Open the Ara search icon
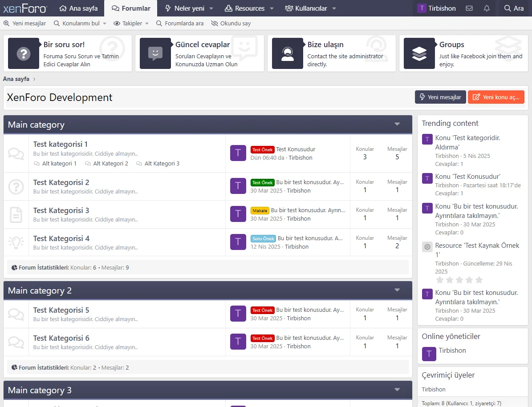This screenshot has height=407, width=532. coord(514,8)
